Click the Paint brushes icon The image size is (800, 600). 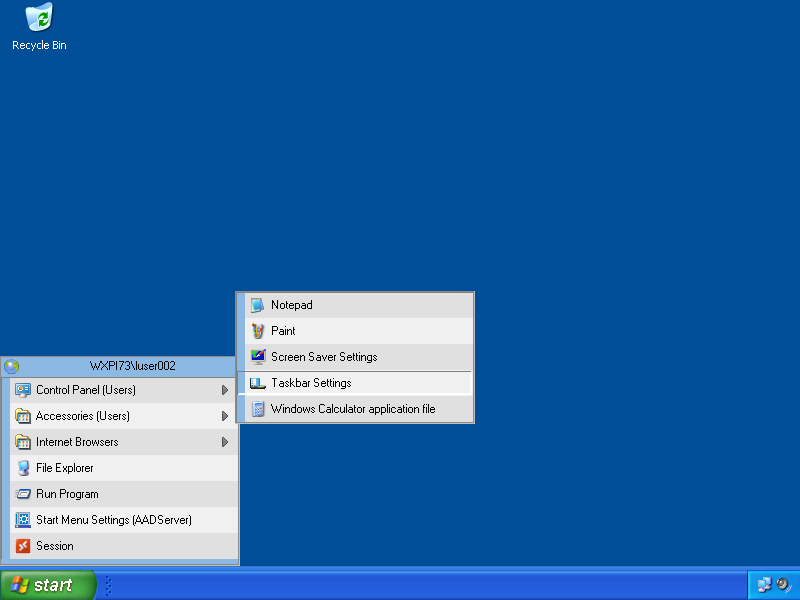257,331
